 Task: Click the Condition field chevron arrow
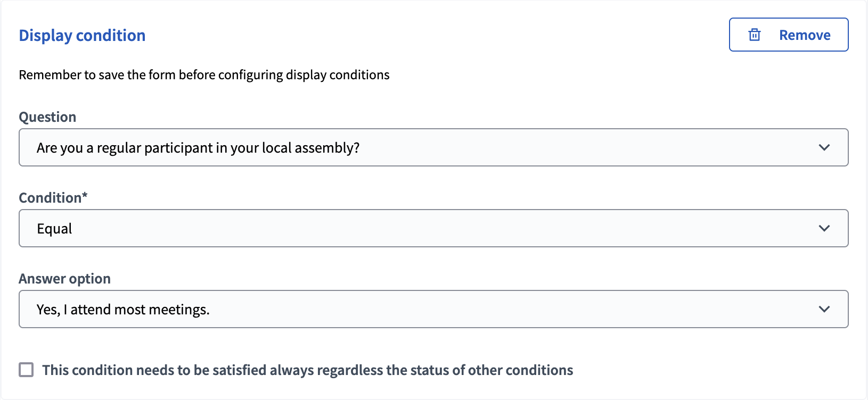coord(824,228)
